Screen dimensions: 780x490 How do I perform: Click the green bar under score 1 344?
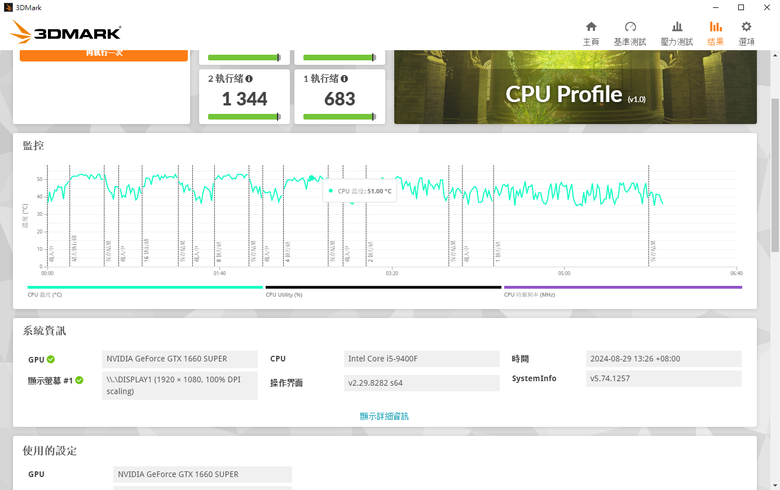pyautogui.click(x=244, y=116)
